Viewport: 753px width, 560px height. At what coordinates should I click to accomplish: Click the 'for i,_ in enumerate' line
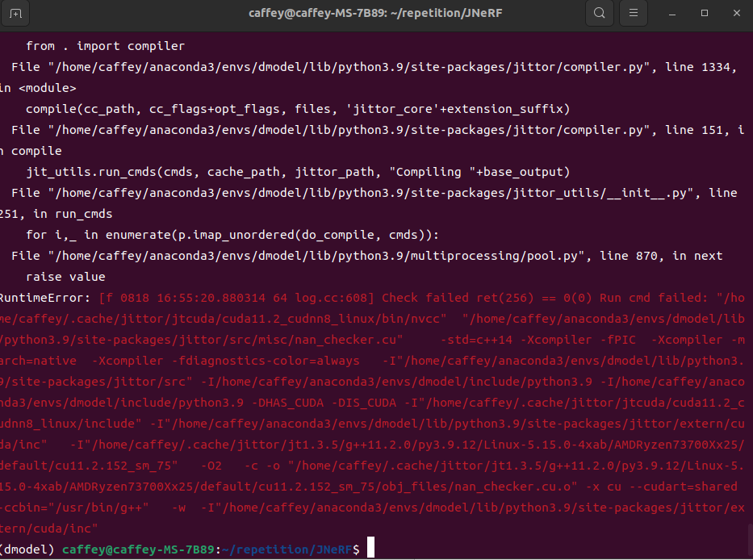click(x=232, y=235)
